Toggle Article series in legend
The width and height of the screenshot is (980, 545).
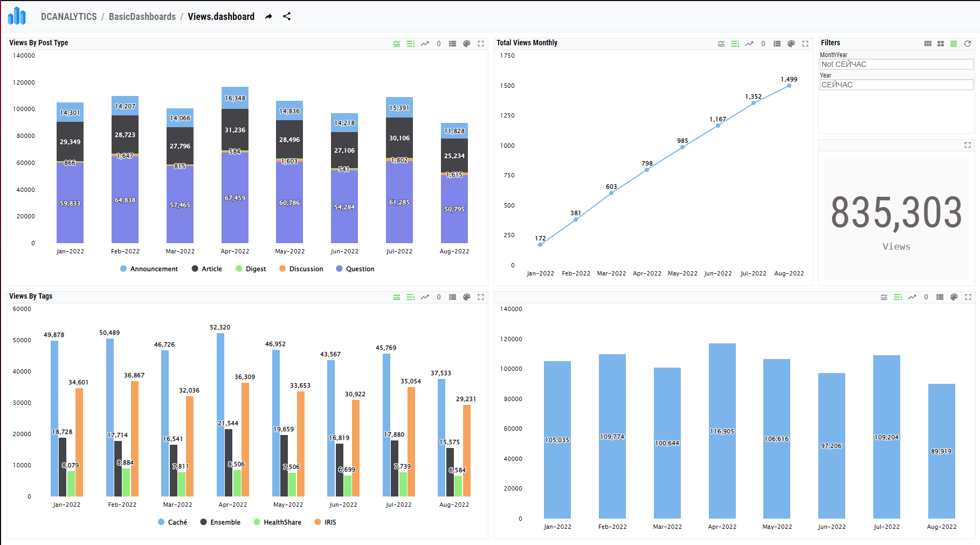[207, 269]
